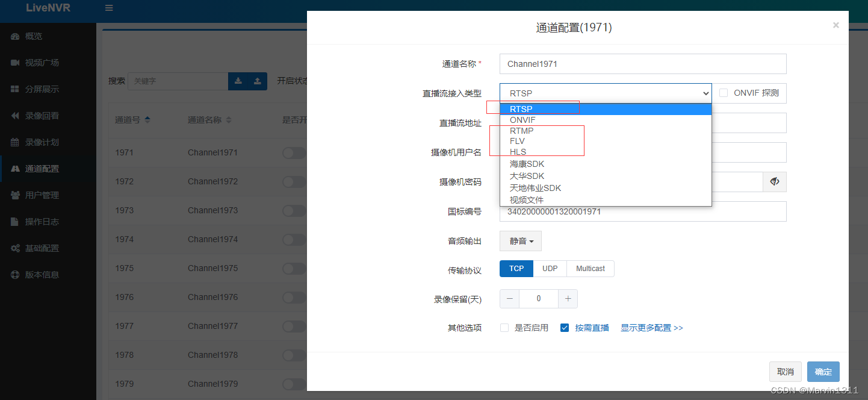Choose FLV in the dropdown list
The height and width of the screenshot is (400, 868).
[x=606, y=141]
